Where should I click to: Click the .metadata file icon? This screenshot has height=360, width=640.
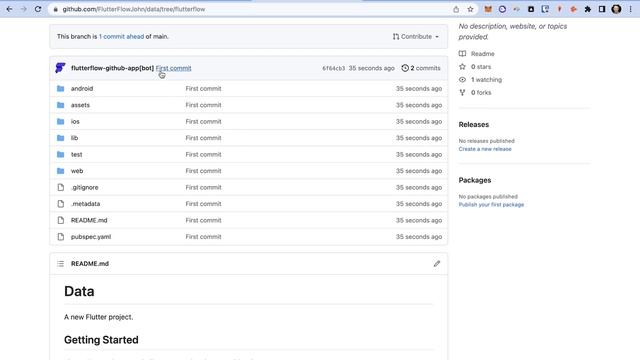[x=61, y=204]
